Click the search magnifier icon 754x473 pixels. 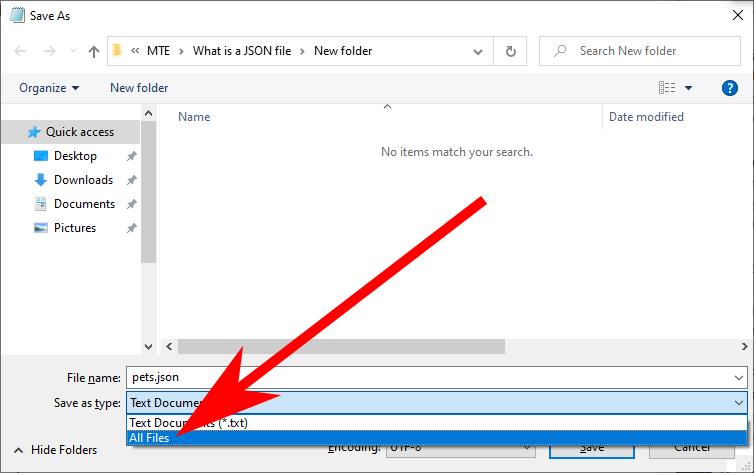pyautogui.click(x=560, y=50)
